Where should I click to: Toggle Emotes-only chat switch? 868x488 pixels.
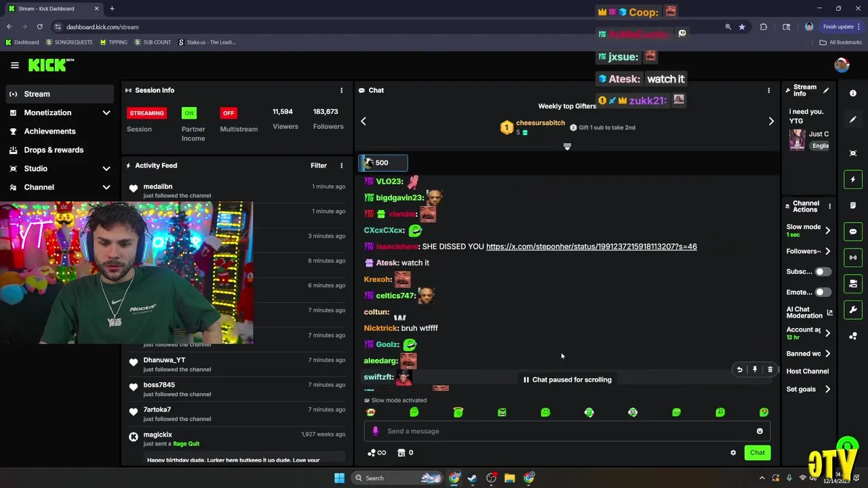(x=822, y=292)
